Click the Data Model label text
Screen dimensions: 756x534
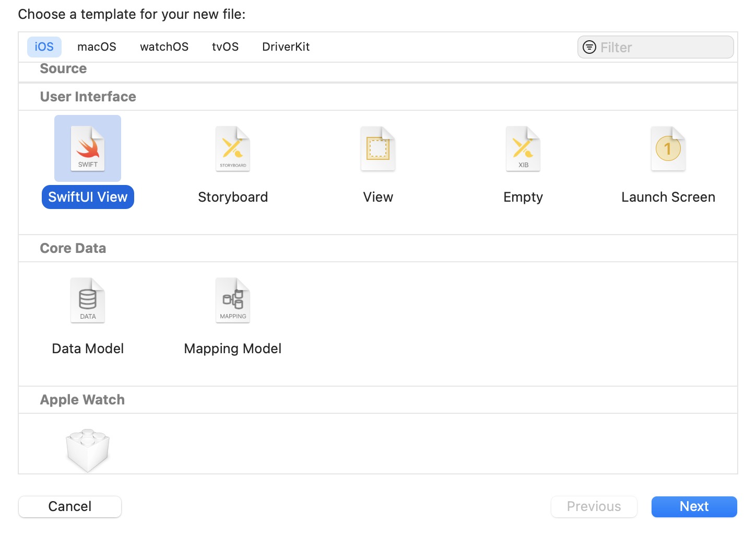pos(88,349)
